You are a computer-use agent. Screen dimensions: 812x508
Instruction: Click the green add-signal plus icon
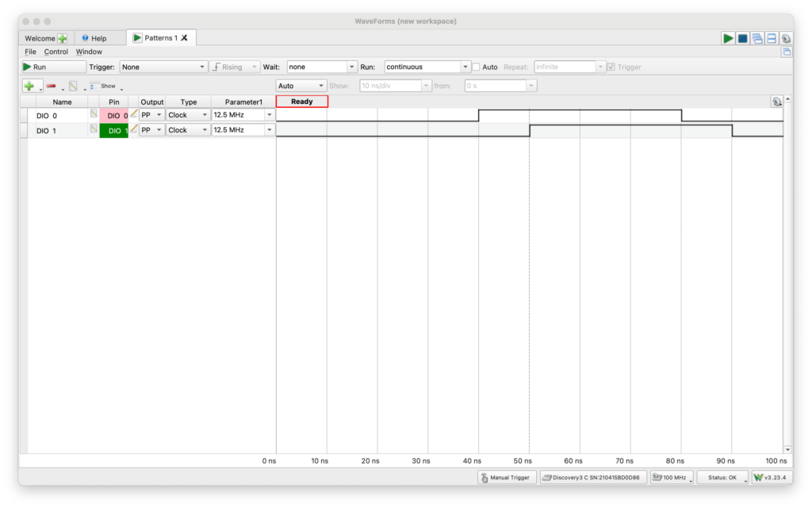point(29,86)
